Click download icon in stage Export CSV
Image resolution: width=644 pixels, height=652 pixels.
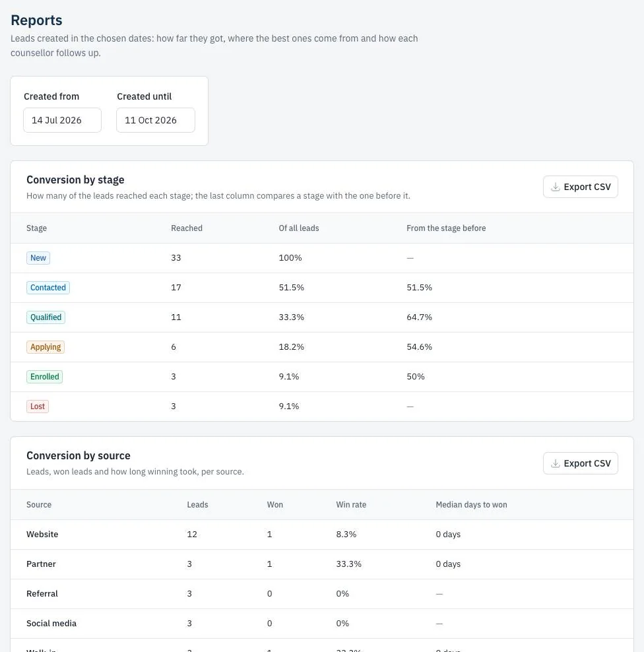(x=556, y=187)
